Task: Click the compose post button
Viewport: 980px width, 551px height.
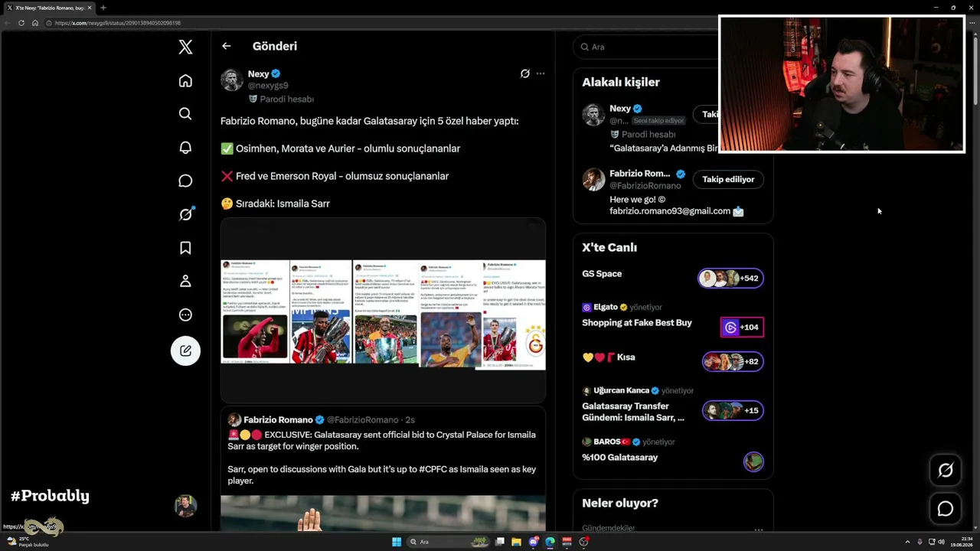Action: [x=185, y=350]
